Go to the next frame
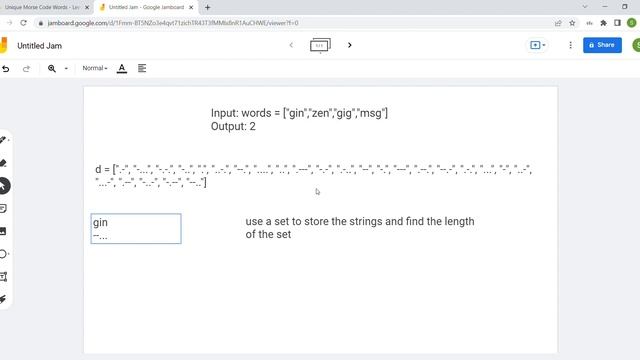 pos(349,45)
